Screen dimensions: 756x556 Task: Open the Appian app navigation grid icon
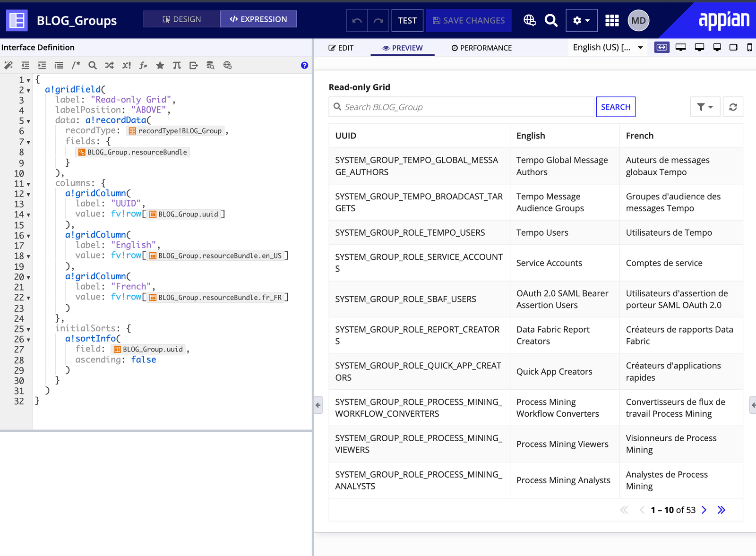tap(611, 20)
